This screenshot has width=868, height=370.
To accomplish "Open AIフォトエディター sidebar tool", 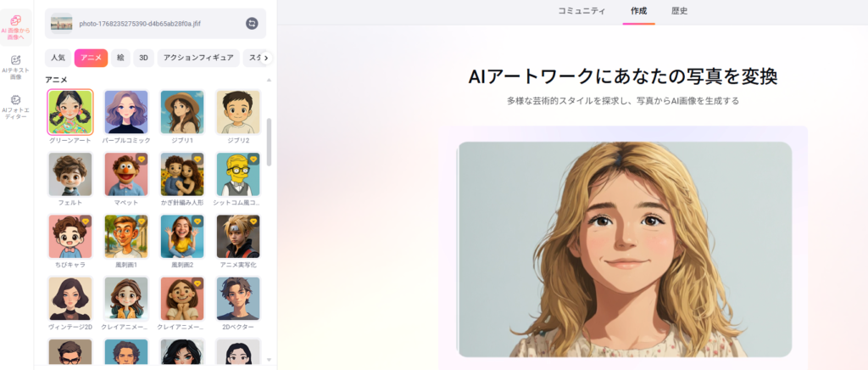I will [15, 107].
